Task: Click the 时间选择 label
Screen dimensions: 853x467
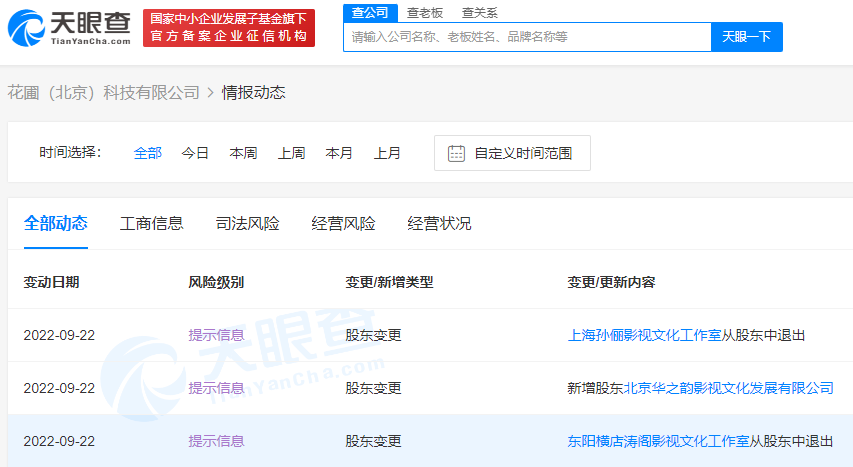Action: tap(70, 152)
